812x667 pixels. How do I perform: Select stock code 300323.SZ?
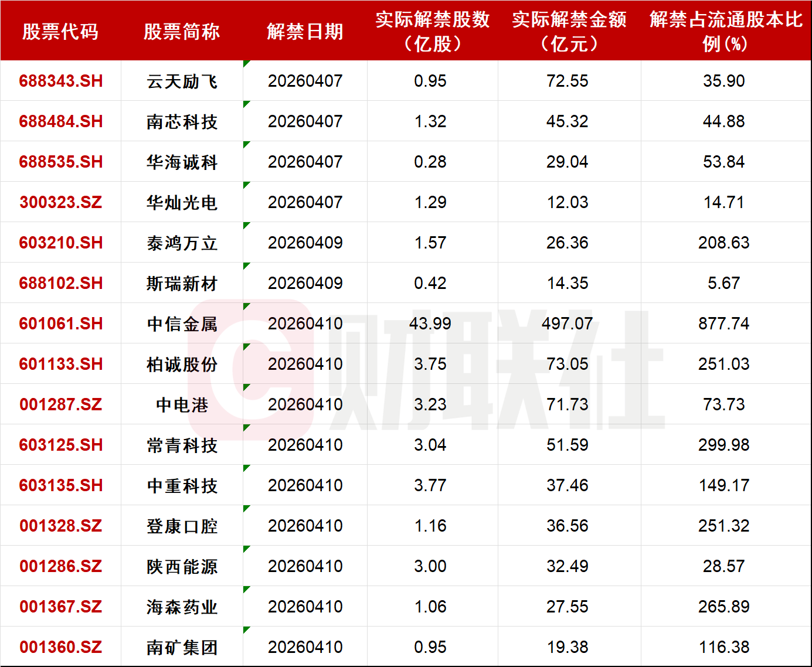[61, 202]
